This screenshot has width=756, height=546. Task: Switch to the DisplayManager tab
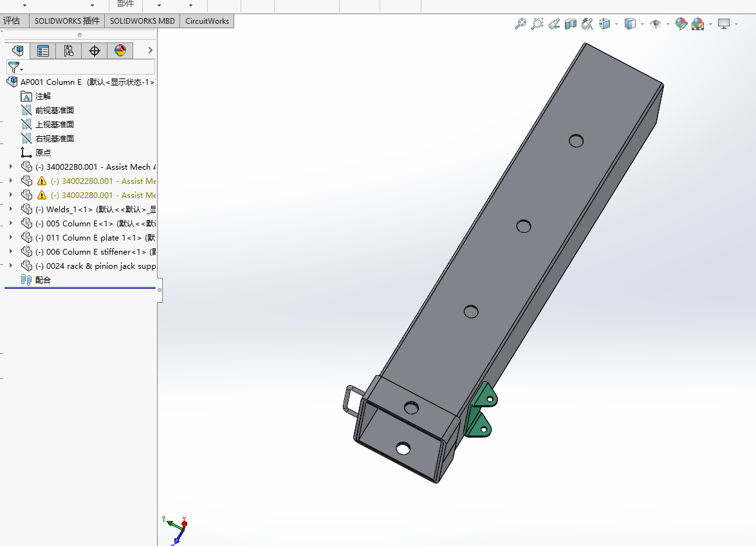point(120,51)
